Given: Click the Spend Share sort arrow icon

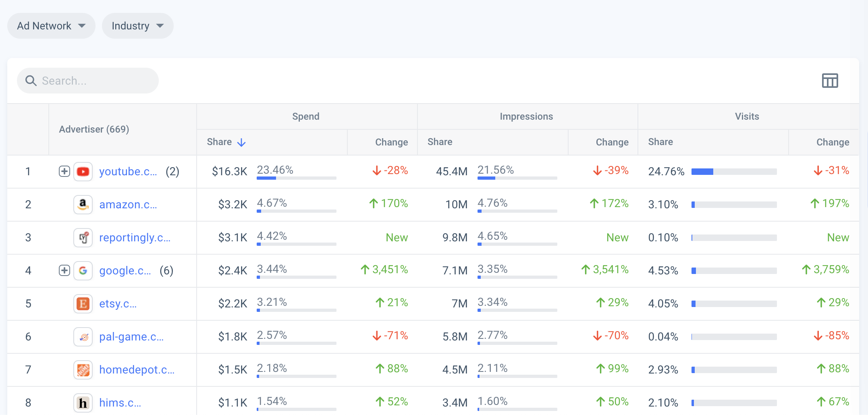Looking at the screenshot, I should 241,143.
